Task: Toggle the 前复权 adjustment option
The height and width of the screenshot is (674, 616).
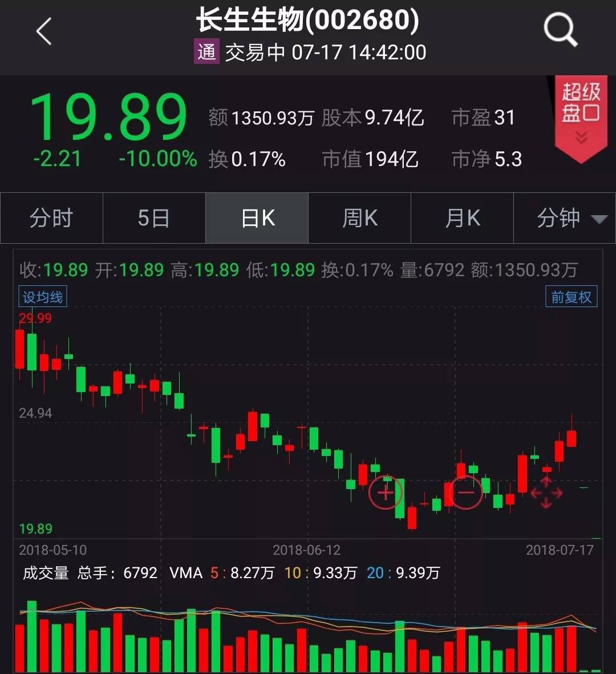Action: 571,297
